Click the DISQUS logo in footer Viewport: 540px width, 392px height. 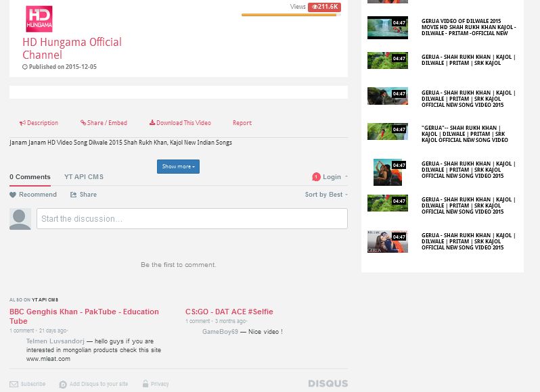coord(328,383)
